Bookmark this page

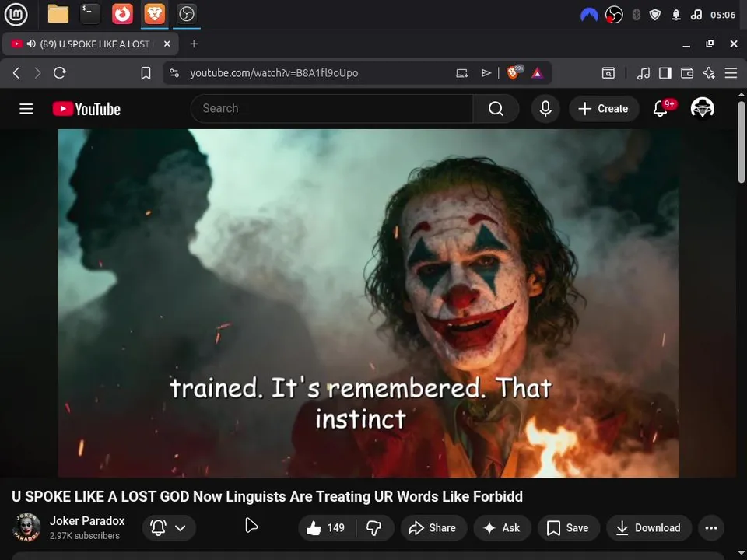pos(146,73)
